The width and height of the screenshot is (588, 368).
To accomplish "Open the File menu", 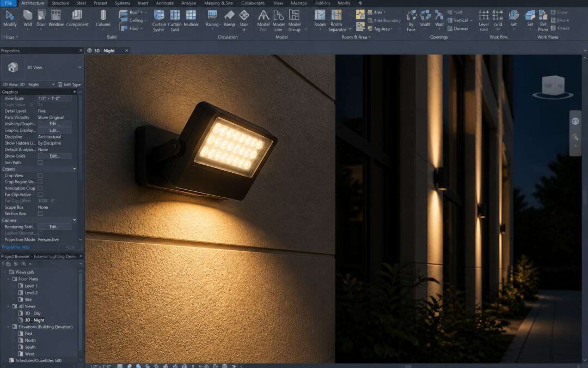I will coord(8,3).
